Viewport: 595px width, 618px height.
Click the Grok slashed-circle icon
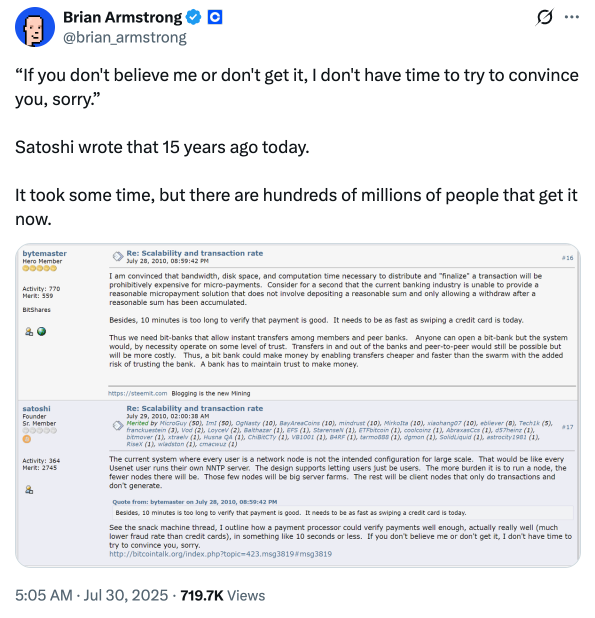click(x=545, y=17)
